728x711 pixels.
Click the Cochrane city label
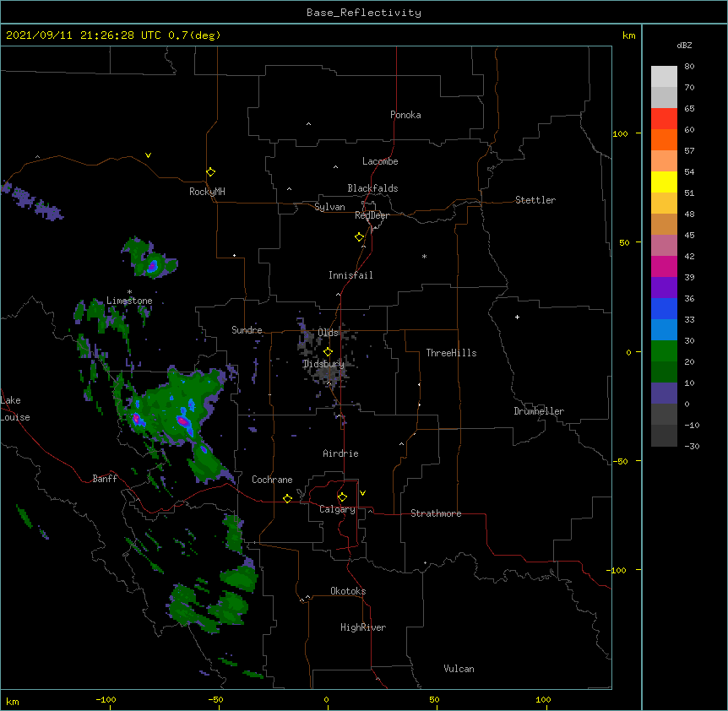[x=272, y=480]
